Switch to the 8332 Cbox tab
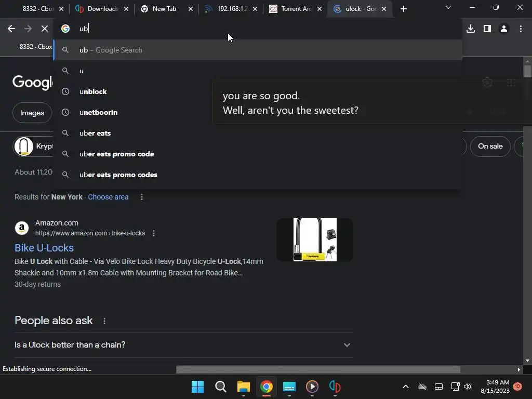 click(x=37, y=9)
